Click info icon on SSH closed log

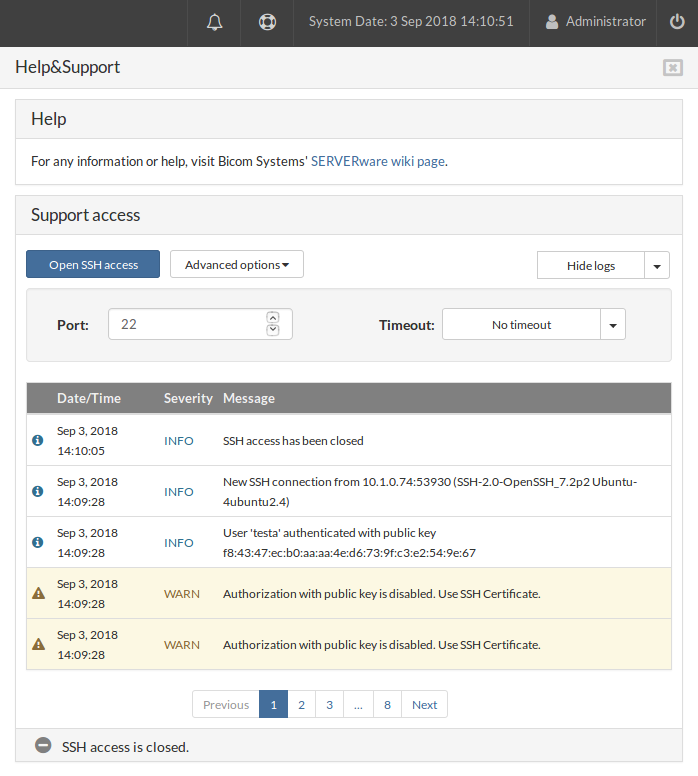point(38,440)
